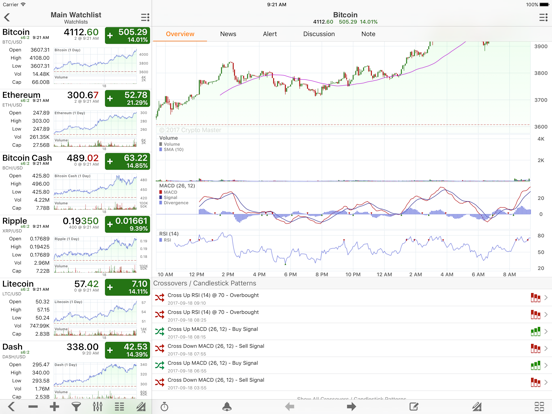This screenshot has height=414, width=552.
Task: Go to next symbol with right arrow
Action: point(351,407)
